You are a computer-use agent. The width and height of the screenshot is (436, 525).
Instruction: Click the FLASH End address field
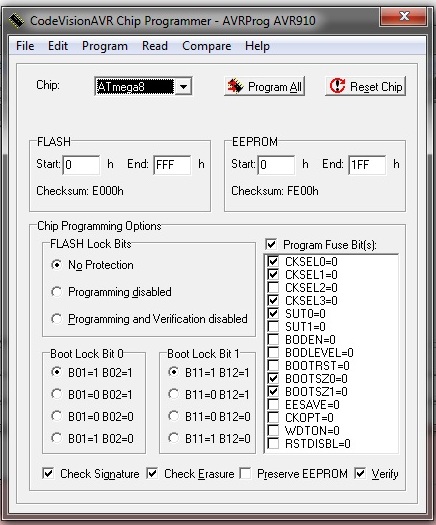172,165
